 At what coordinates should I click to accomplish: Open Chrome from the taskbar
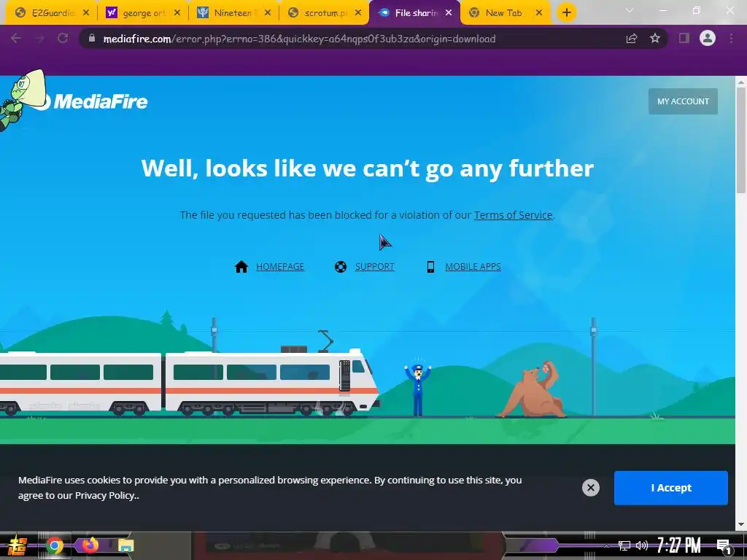click(54, 545)
